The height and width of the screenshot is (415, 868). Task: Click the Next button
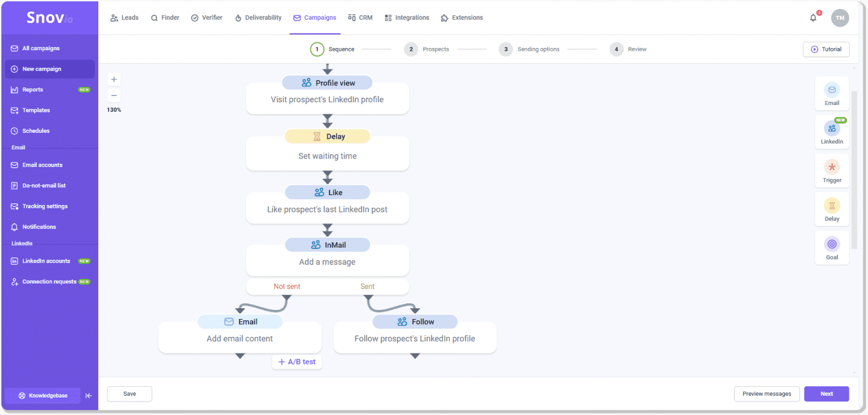point(826,394)
